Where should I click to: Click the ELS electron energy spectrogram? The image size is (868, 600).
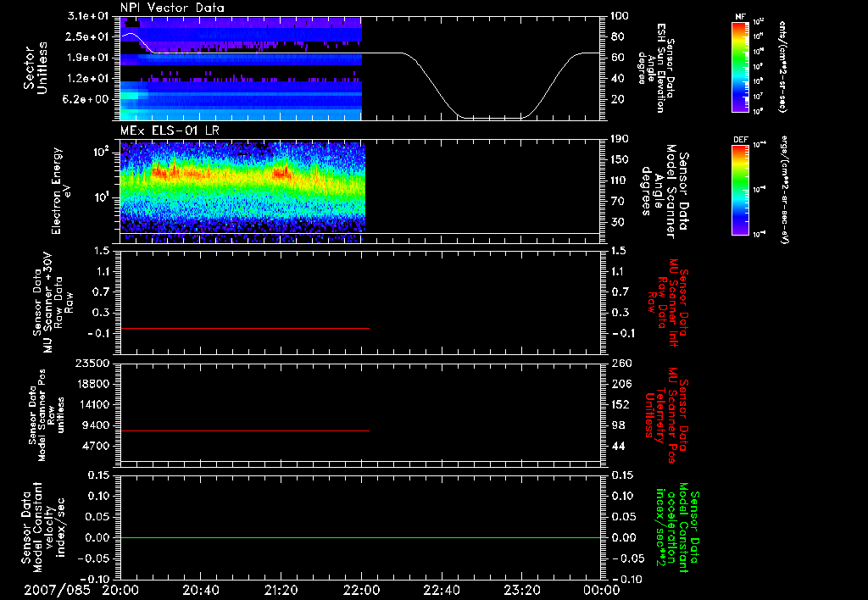pos(242,192)
